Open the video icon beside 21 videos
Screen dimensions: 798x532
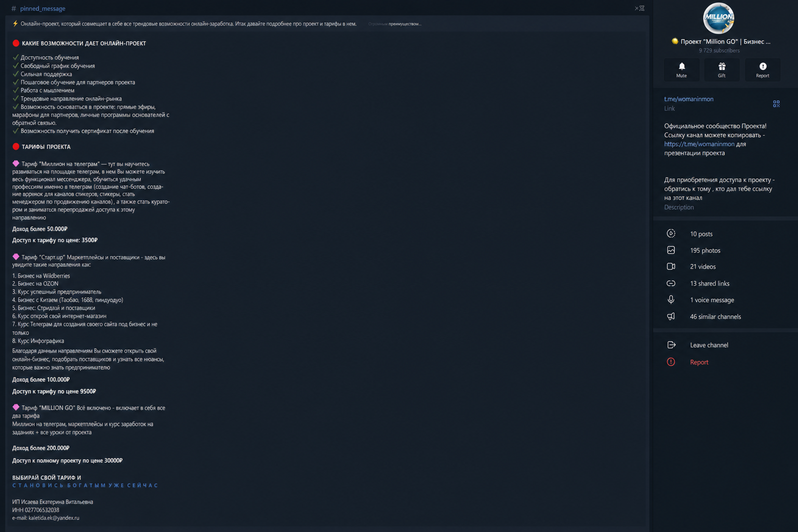coord(671,267)
